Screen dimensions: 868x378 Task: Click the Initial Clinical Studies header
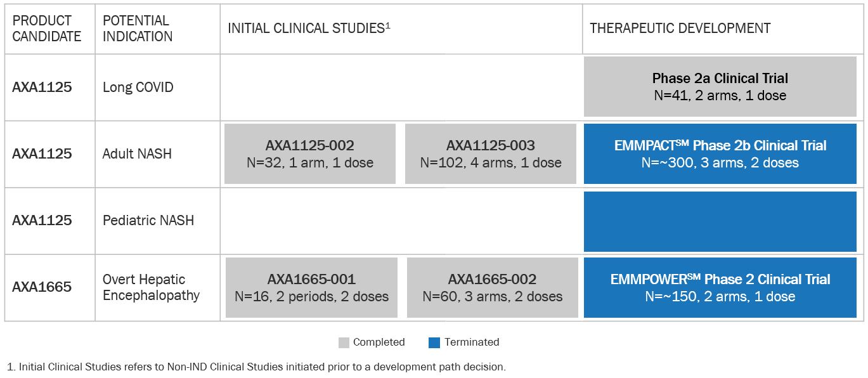[309, 29]
